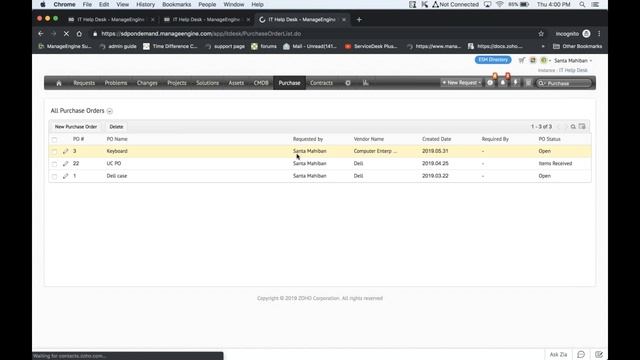
Task: Open the Projects tab
Action: coord(177,83)
